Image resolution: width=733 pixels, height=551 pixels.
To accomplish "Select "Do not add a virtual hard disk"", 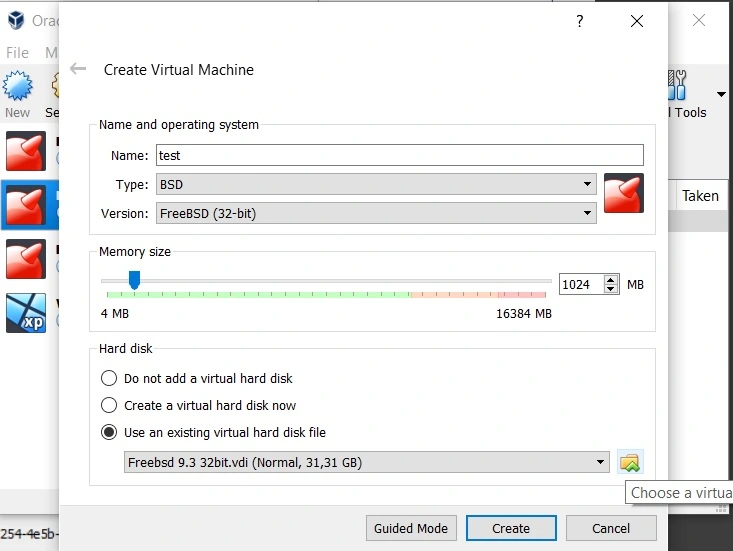I will coord(109,379).
